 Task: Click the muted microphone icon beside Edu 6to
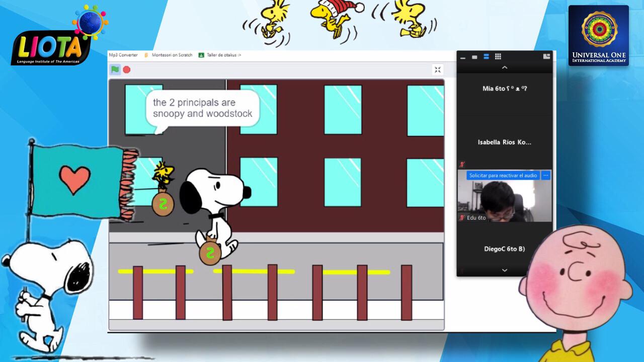pyautogui.click(x=462, y=218)
